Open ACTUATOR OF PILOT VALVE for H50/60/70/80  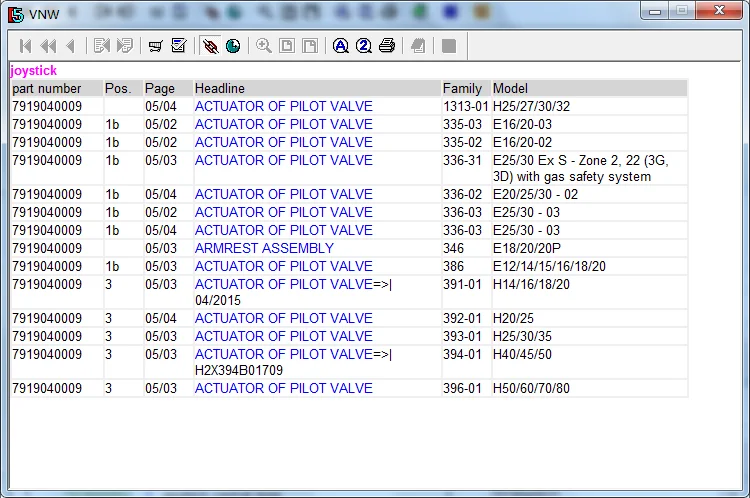pos(284,388)
